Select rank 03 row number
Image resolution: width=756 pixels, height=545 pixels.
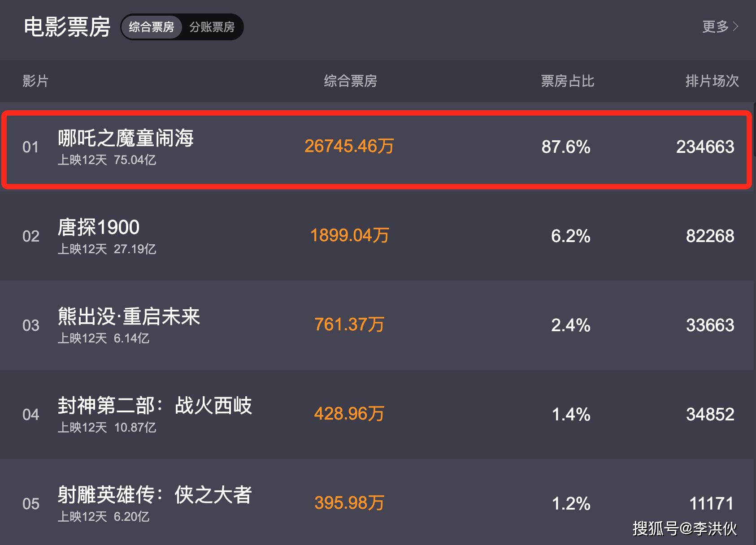click(31, 325)
